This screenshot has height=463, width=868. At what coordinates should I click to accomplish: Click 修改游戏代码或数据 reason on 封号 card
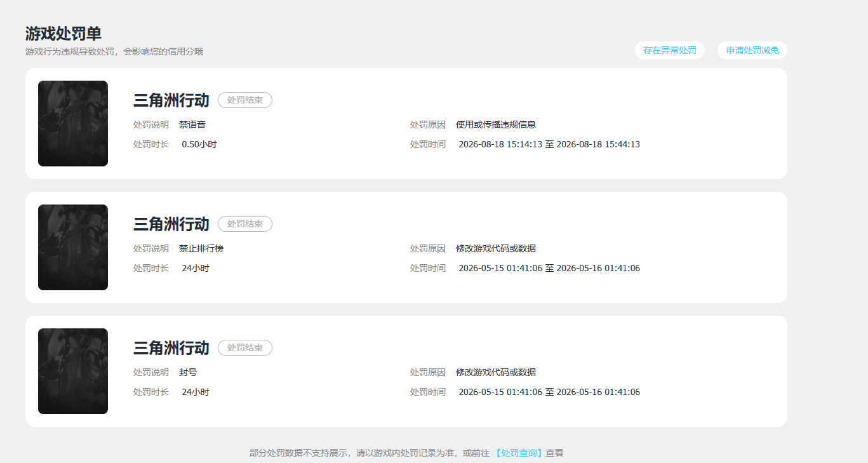point(496,372)
